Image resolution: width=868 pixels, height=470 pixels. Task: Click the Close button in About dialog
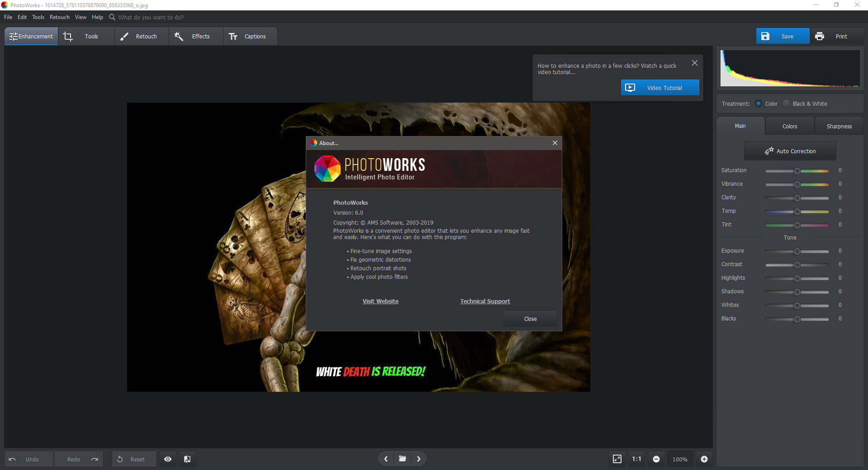click(531, 319)
